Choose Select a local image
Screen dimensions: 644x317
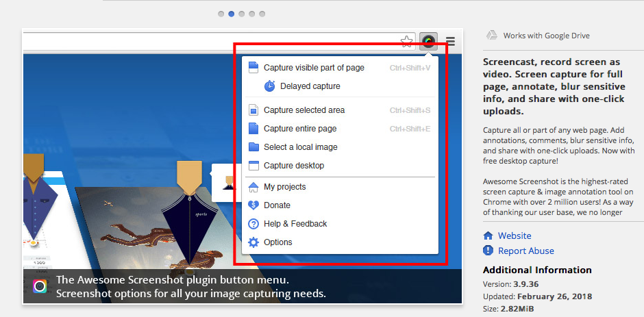coord(300,147)
